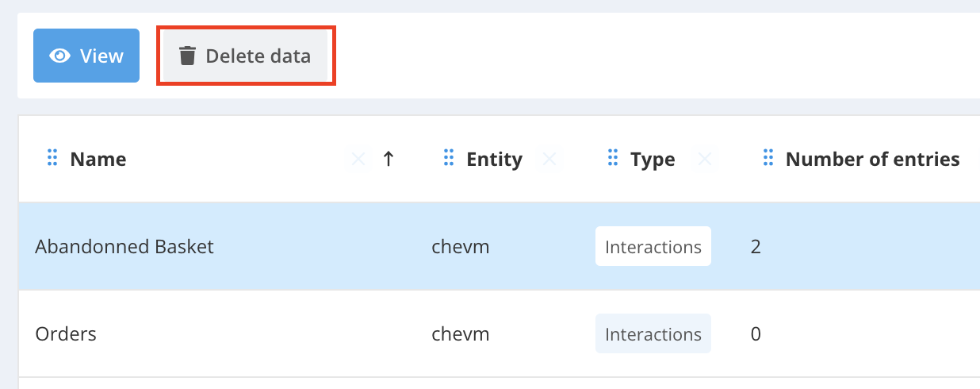Viewport: 980px width, 389px height.
Task: Click the X icon in Type column header
Action: [703, 160]
